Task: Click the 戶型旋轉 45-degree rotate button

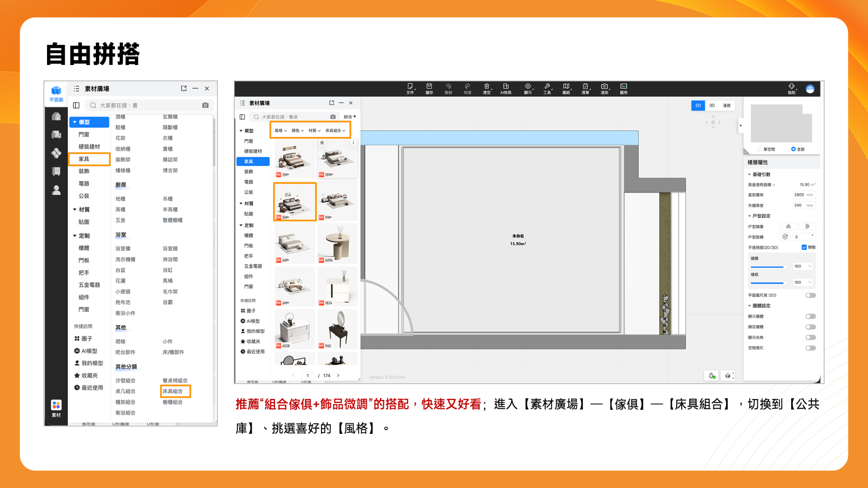Action: coord(785,237)
